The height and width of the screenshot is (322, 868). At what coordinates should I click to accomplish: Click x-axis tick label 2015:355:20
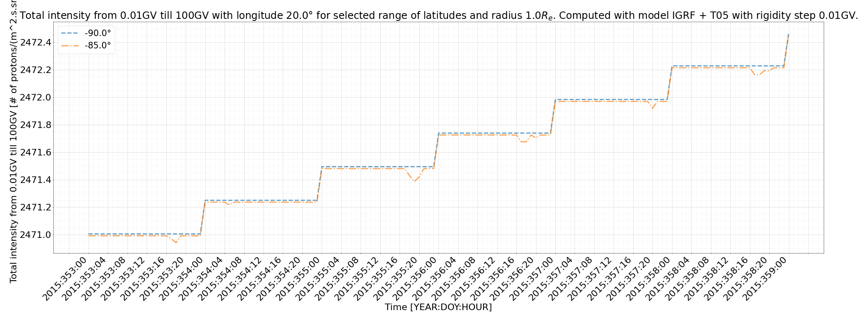396,279
